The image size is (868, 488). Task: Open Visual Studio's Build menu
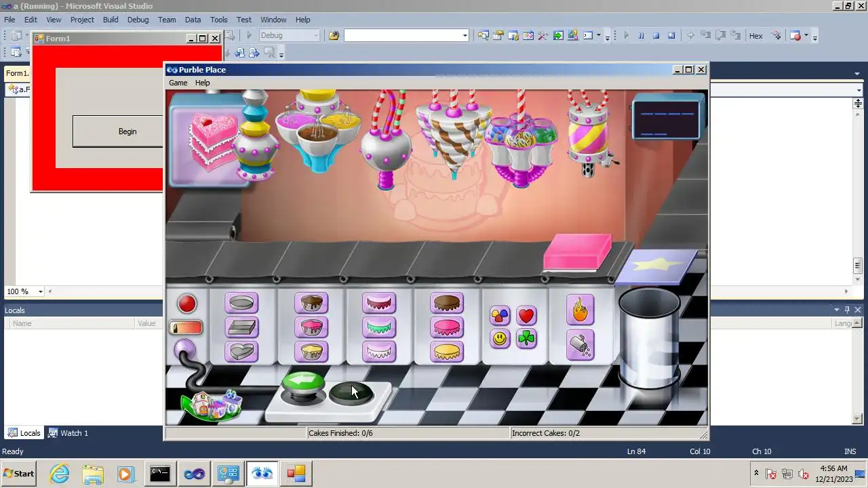pos(111,20)
